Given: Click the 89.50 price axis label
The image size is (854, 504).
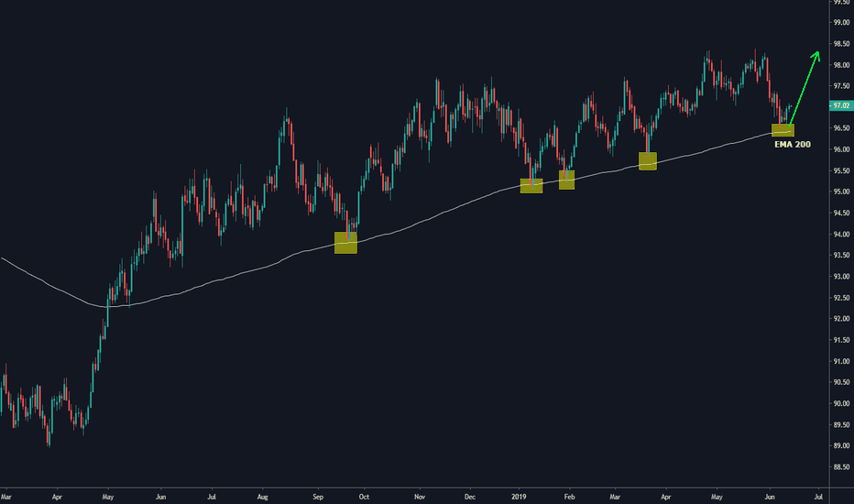Looking at the screenshot, I should click(841, 424).
